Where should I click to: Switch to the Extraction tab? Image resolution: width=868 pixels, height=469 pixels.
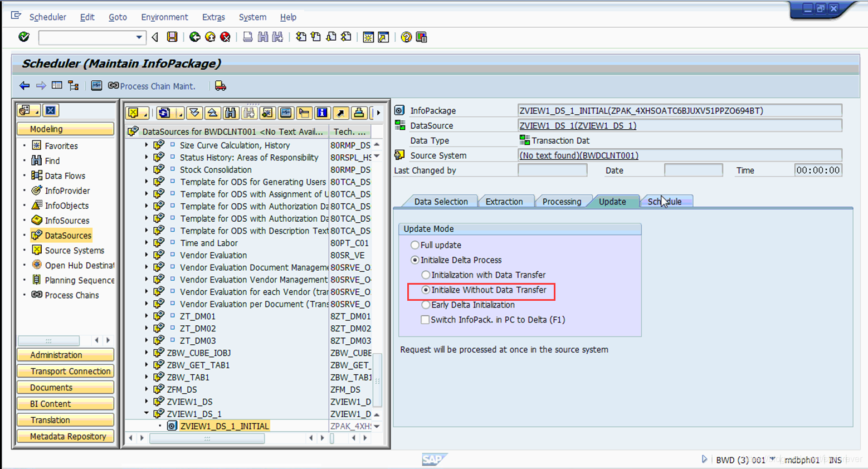pyautogui.click(x=504, y=202)
